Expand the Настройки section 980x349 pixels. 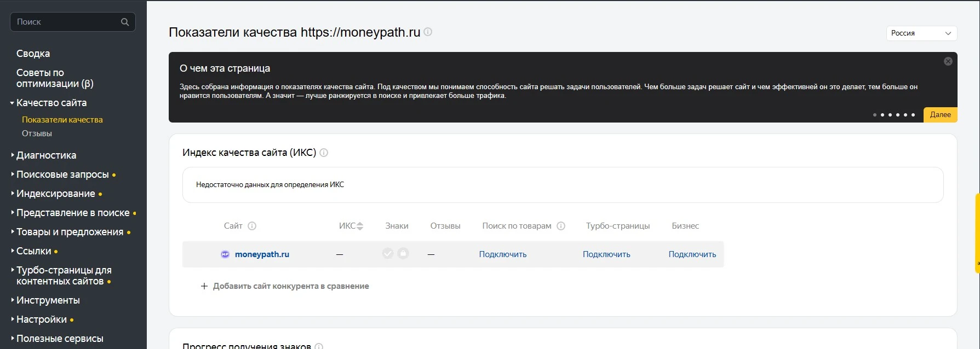[42, 319]
